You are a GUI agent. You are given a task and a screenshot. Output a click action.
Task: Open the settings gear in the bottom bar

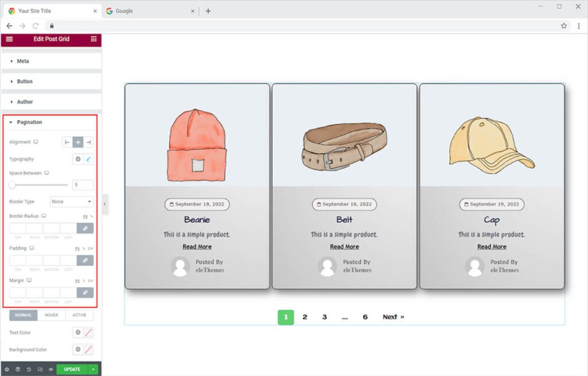coord(7,370)
